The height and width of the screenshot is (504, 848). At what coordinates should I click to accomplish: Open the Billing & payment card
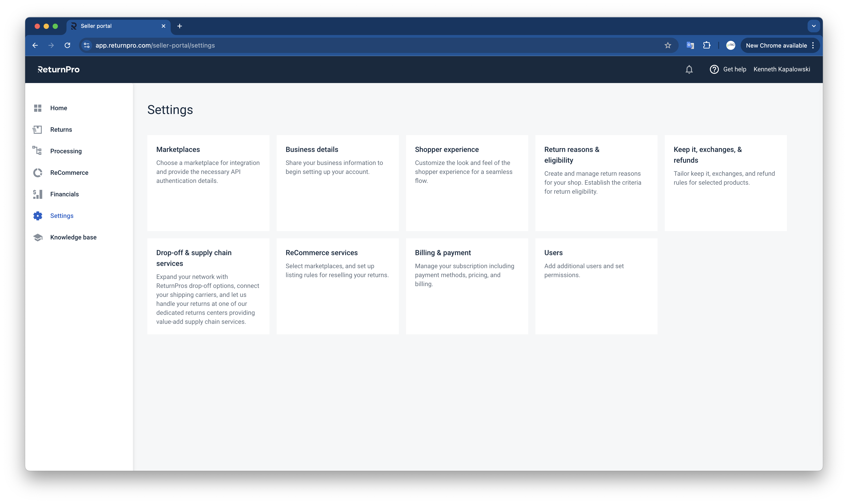(467, 286)
